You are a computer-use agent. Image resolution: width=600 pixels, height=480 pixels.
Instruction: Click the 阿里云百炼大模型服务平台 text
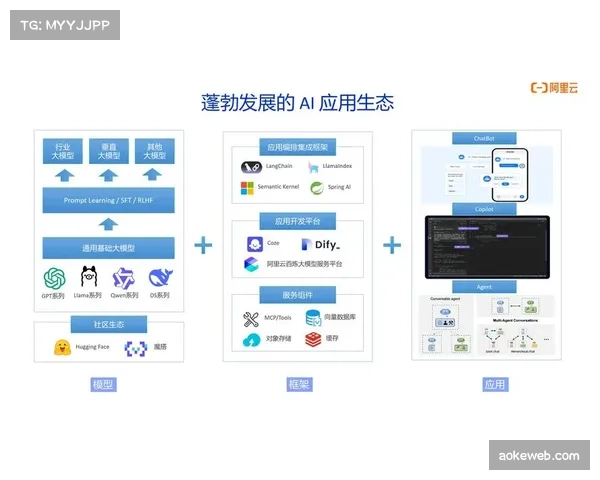[304, 264]
